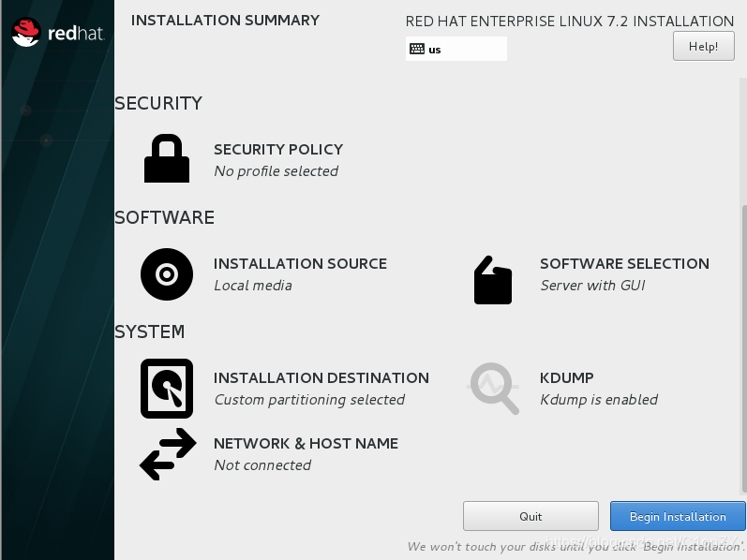
Task: Click the INSTALLATION SUMMARY title
Action: [x=225, y=21]
